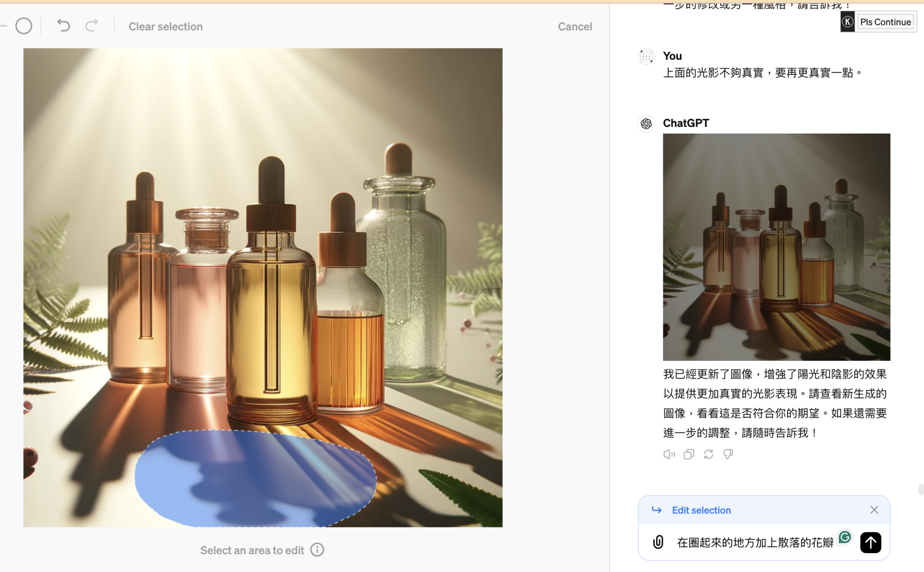Screen dimensions: 924x572
Task: Click Clear selection
Action: click(166, 27)
